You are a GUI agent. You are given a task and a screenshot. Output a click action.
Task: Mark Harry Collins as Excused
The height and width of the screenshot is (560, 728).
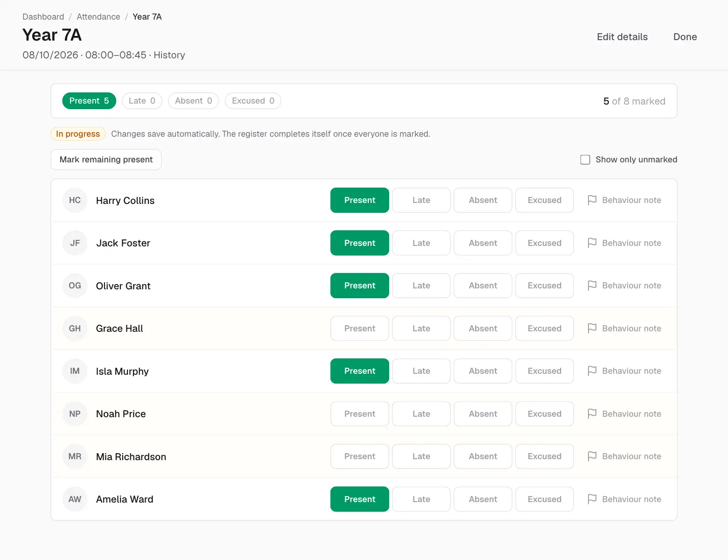[x=545, y=200]
